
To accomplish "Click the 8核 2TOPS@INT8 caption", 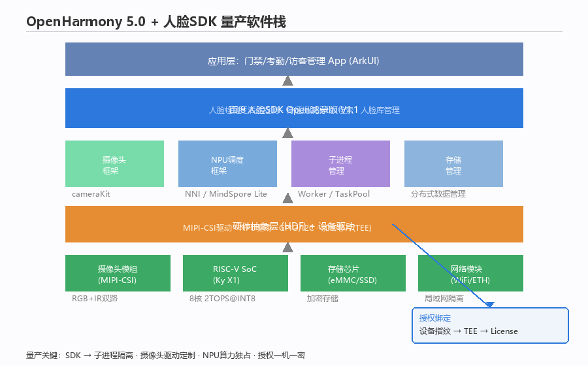I will (222, 299).
